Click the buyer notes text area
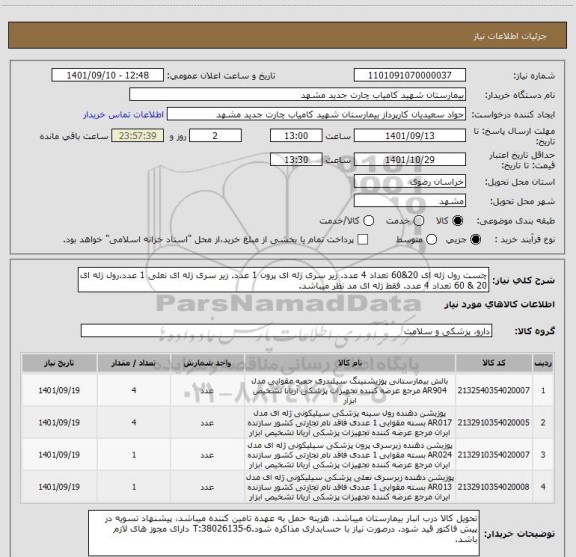Screen dimensions: 576x557 (284, 533)
